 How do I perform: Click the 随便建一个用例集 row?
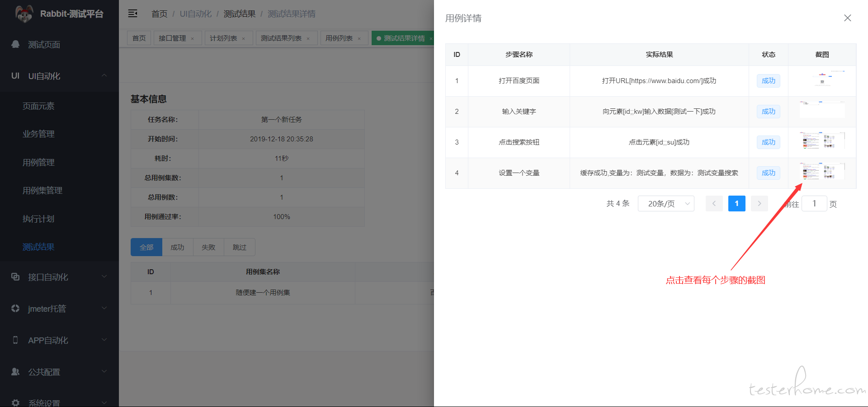click(283, 293)
